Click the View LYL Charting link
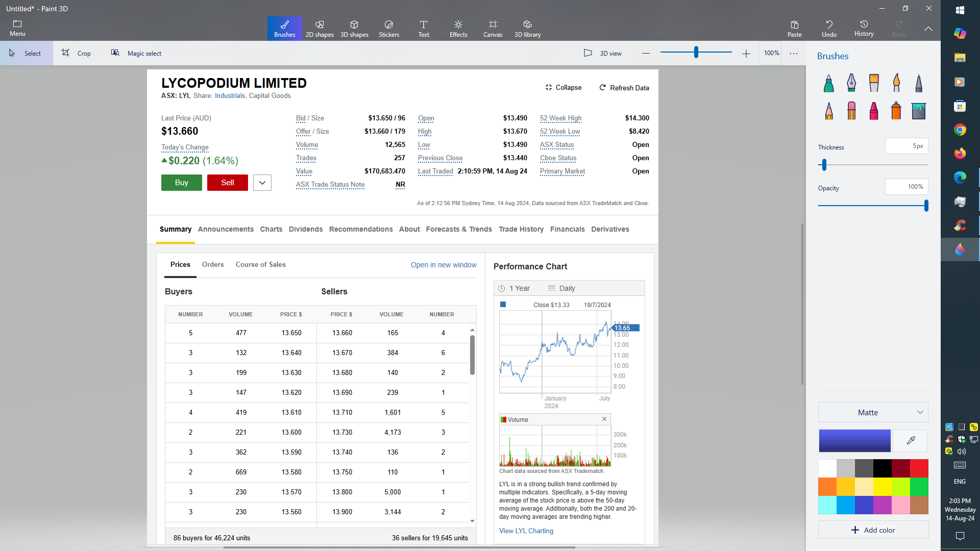 526,531
